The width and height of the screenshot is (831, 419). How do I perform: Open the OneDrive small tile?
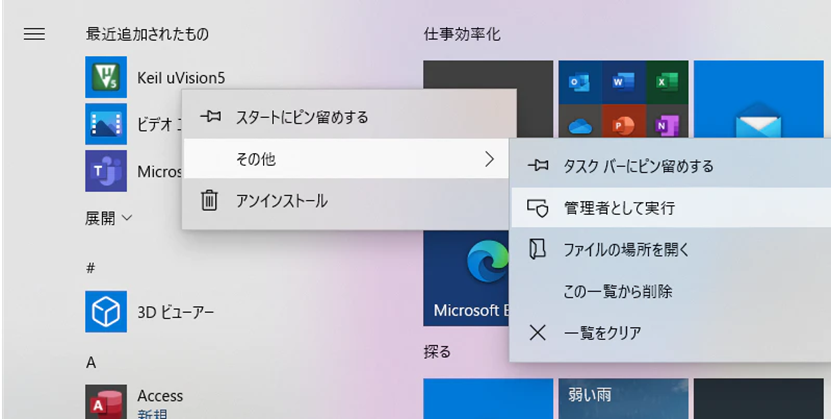tap(577, 124)
